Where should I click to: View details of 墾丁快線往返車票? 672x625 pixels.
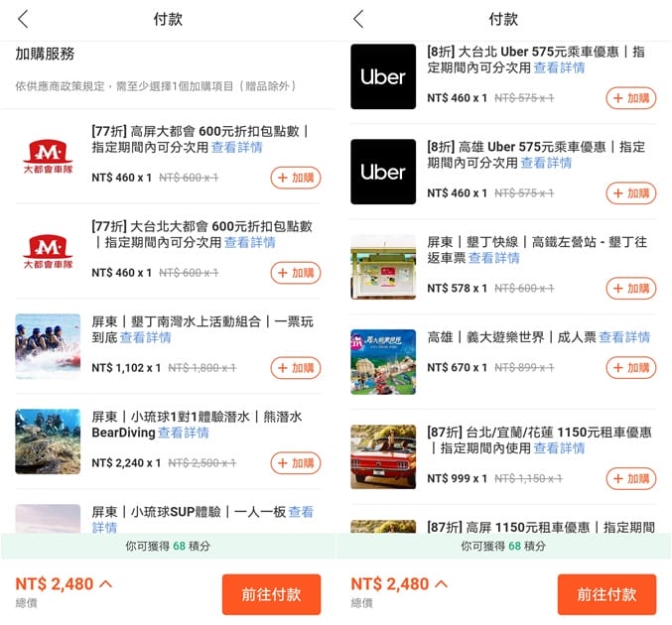[493, 258]
